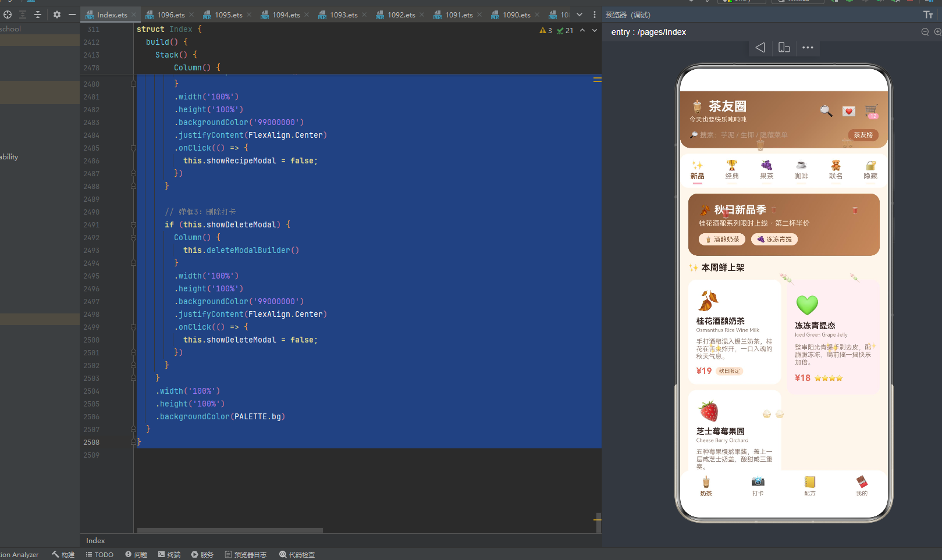Tap the 奶茶 bottom navigation item
942x560 pixels.
pyautogui.click(x=706, y=486)
